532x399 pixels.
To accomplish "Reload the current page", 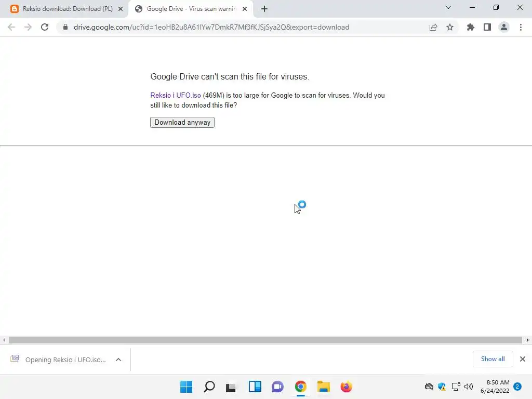I will click(x=45, y=27).
